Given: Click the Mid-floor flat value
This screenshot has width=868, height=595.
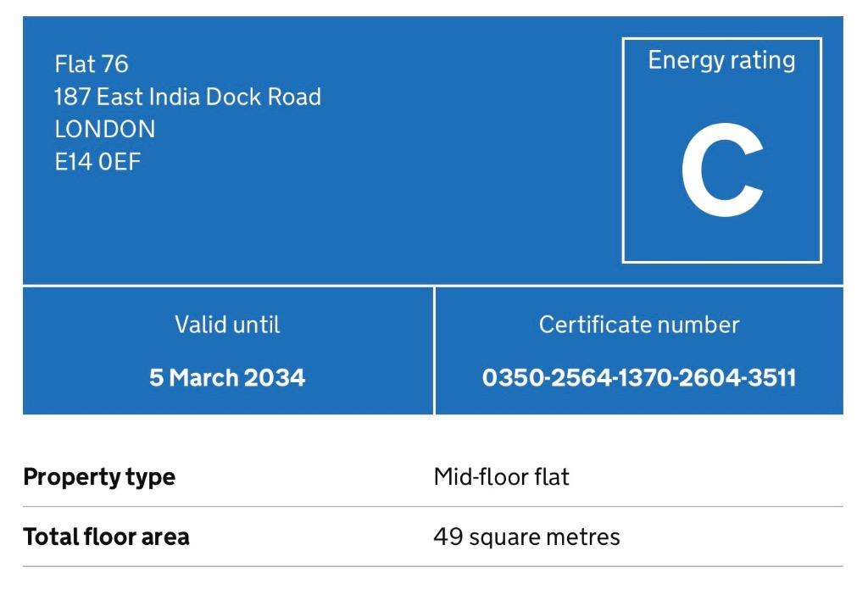Looking at the screenshot, I should click(502, 477).
